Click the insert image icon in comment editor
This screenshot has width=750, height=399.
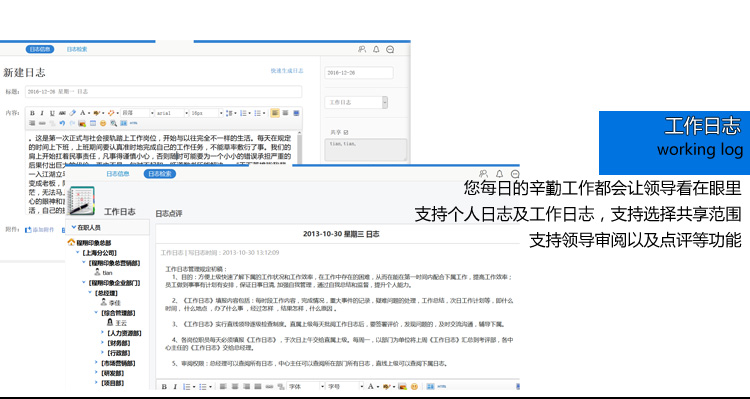coord(402,387)
